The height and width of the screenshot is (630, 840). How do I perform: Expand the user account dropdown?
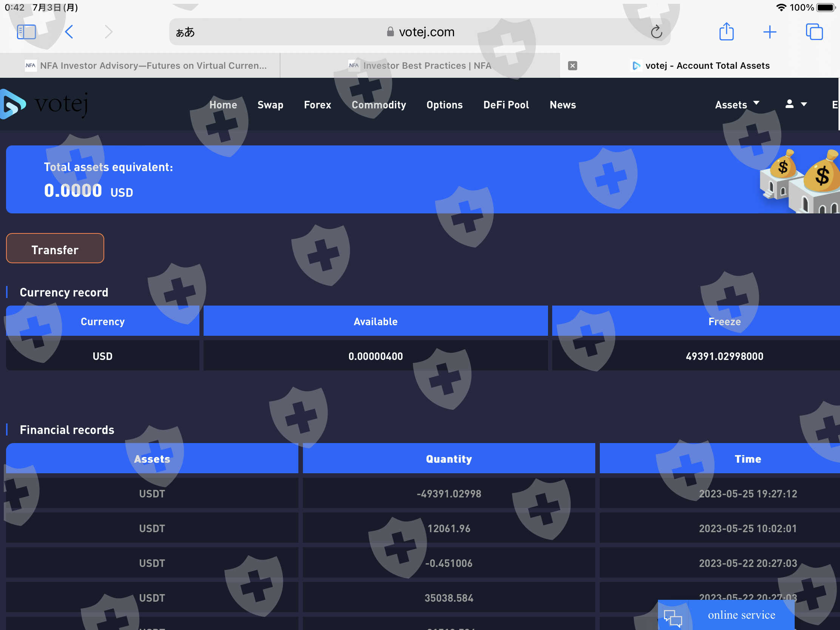click(x=795, y=104)
